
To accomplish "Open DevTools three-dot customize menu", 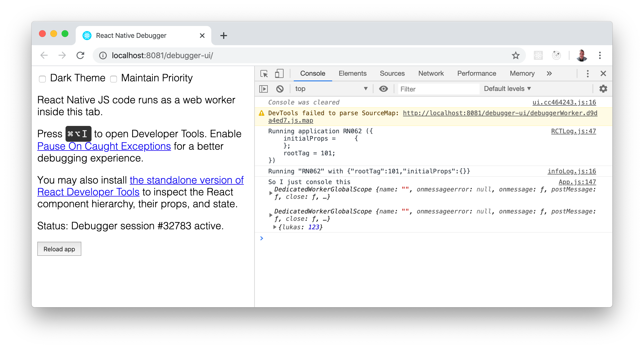I will (x=588, y=74).
